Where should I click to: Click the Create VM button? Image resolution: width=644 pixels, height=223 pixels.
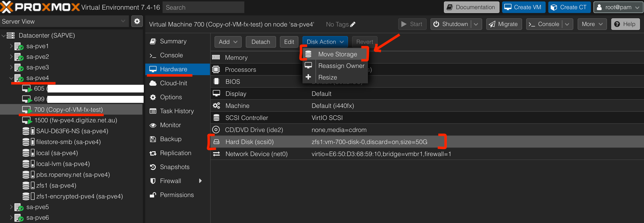(524, 7)
